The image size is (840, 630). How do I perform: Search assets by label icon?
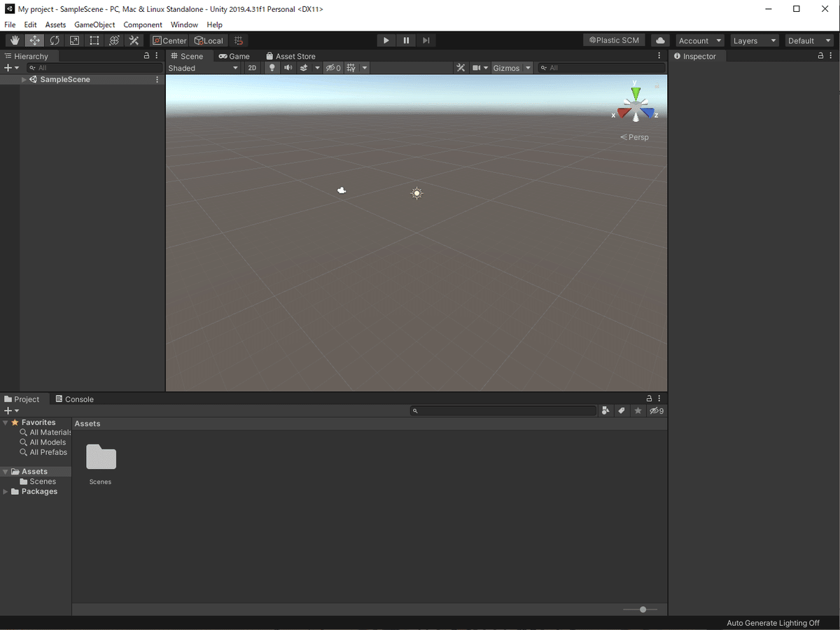(622, 411)
